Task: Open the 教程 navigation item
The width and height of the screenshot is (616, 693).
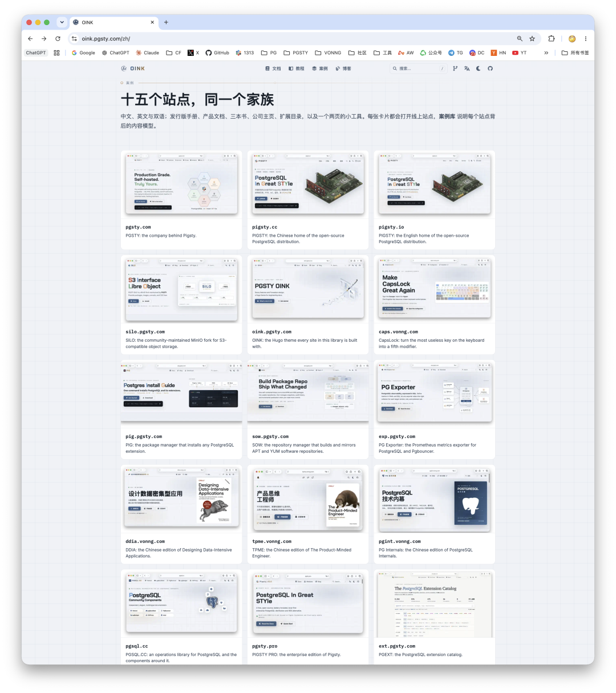Action: point(297,68)
